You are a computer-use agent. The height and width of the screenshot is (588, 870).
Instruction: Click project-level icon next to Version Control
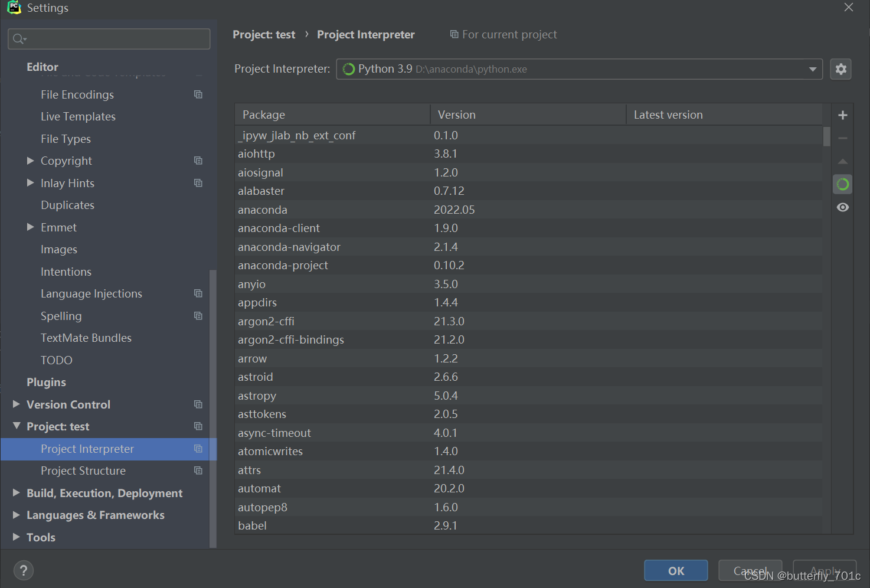pyautogui.click(x=198, y=404)
